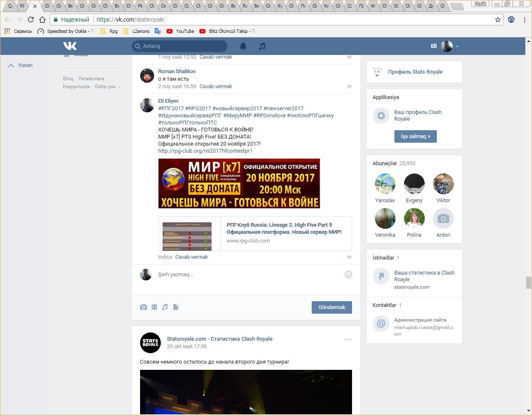Open subscriber Evgeny's avatar
532x416 pixels.
click(x=414, y=184)
